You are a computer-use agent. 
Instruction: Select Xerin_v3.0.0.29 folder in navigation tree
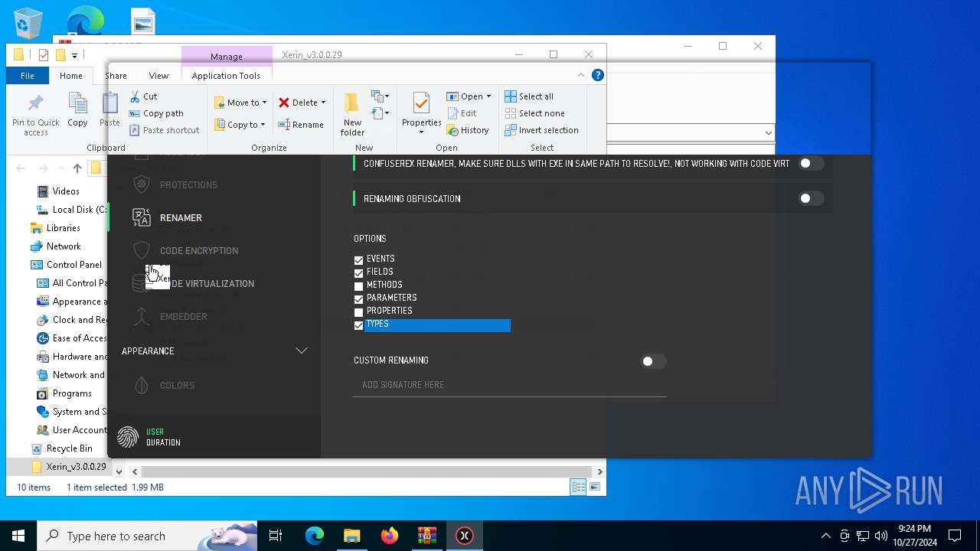click(x=75, y=467)
